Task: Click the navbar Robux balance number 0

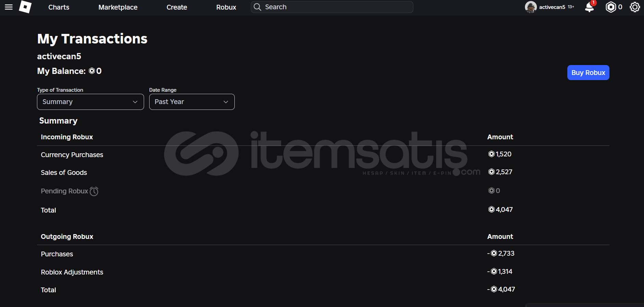Action: 620,7
